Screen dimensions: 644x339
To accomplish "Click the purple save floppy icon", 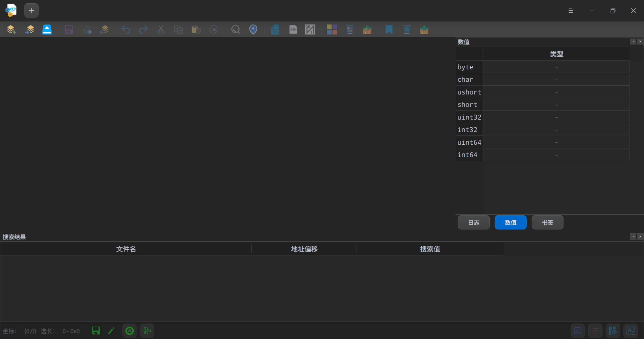I will coord(69,29).
